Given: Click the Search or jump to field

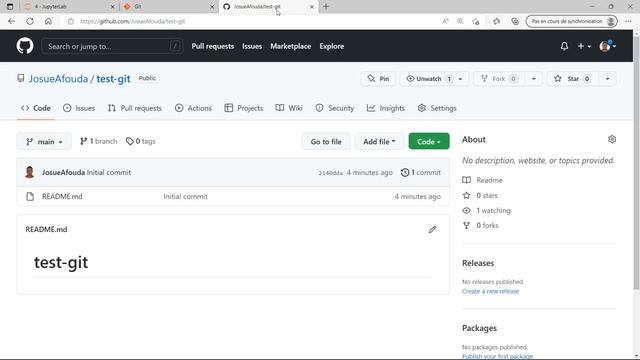Looking at the screenshot, I should point(112,46).
